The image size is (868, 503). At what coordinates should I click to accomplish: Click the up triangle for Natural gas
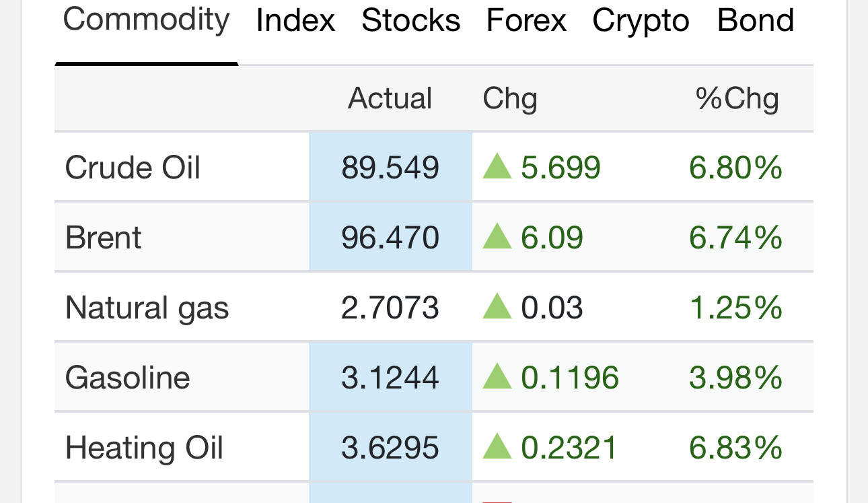pyautogui.click(x=497, y=308)
